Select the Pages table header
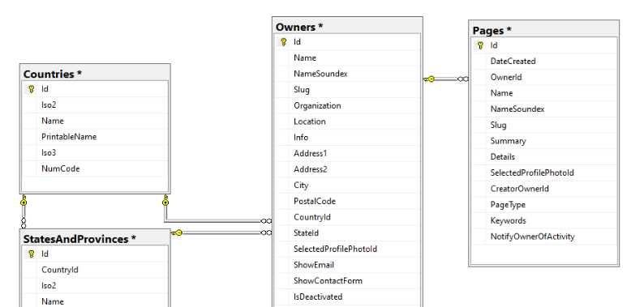 [x=544, y=30]
